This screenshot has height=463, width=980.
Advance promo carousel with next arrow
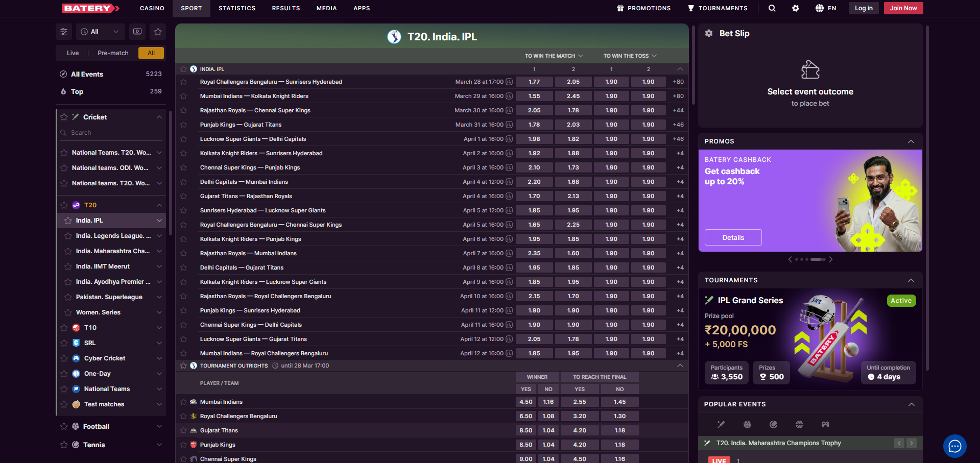click(831, 259)
